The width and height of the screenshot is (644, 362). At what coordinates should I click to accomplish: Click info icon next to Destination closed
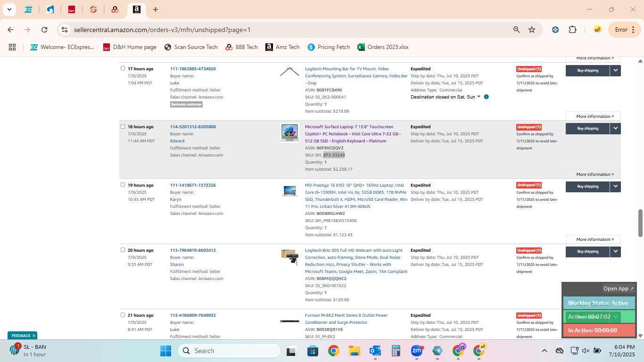tap(486, 97)
